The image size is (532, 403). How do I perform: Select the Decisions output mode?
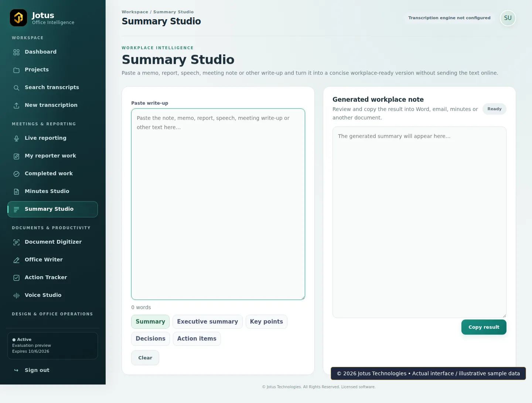tap(150, 339)
